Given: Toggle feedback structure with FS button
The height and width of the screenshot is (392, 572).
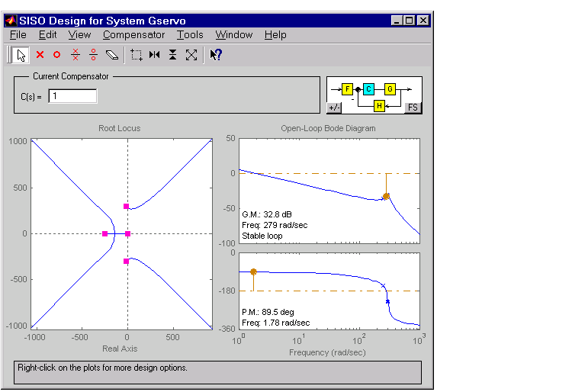Looking at the screenshot, I should (x=413, y=108).
